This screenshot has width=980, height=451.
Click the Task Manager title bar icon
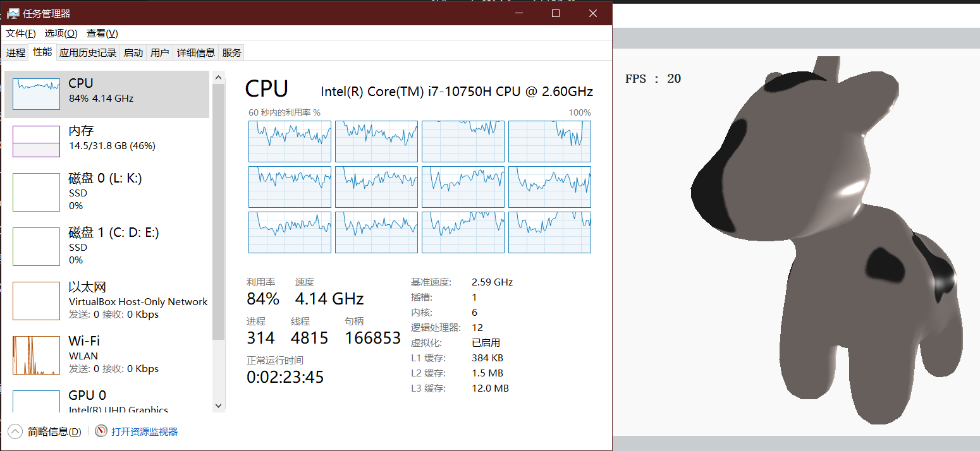(13, 13)
